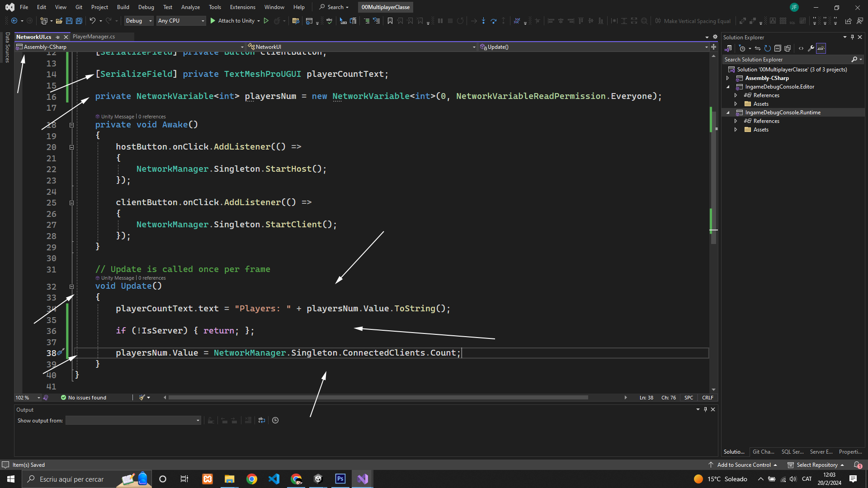The width and height of the screenshot is (868, 488).
Task: Open Solution Explorer Properties wrench icon
Action: [811, 48]
